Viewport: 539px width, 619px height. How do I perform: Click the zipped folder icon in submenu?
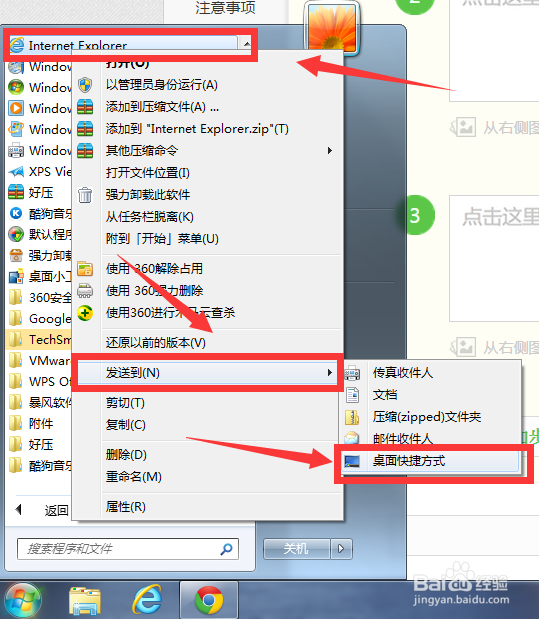click(x=352, y=417)
